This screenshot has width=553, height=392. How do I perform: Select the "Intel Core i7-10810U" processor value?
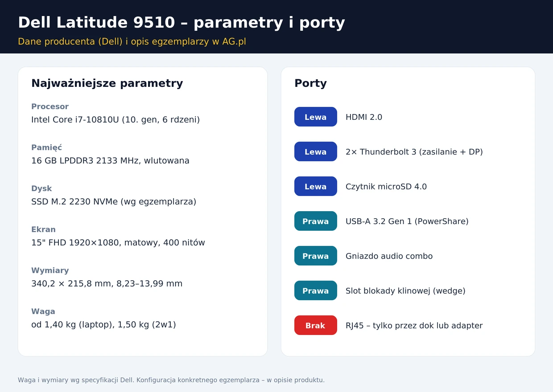point(74,120)
